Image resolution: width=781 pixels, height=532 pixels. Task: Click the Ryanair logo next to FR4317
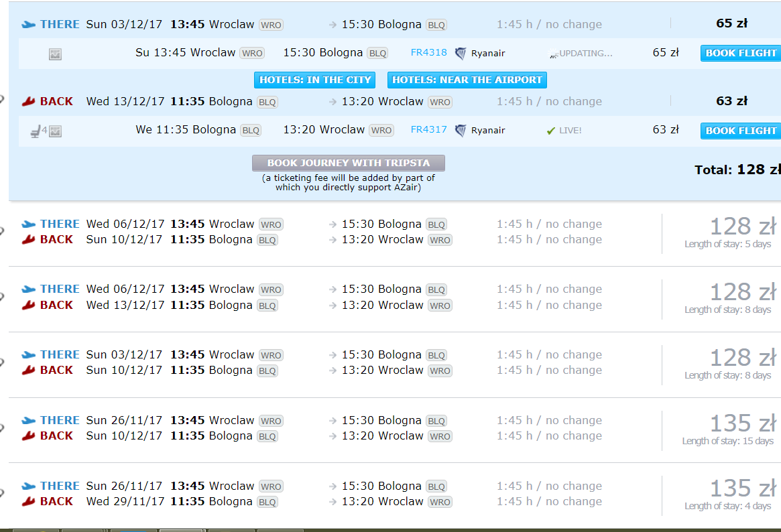point(461,131)
